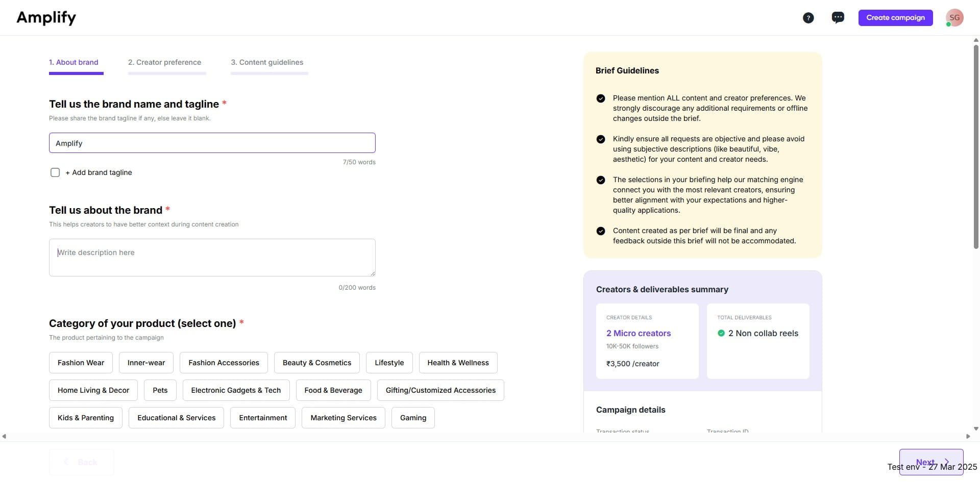Open the help icon in the top bar
The width and height of the screenshot is (980, 482).
pyautogui.click(x=808, y=17)
